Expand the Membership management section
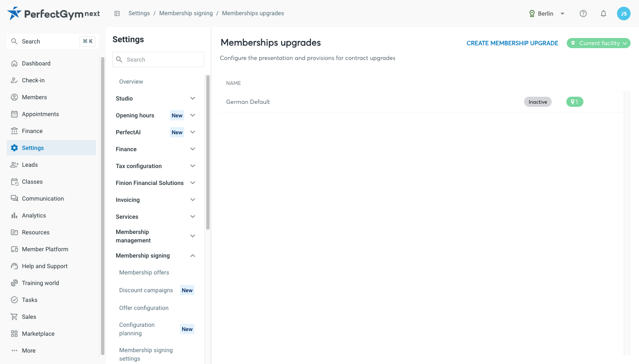The height and width of the screenshot is (364, 639). 193,236
